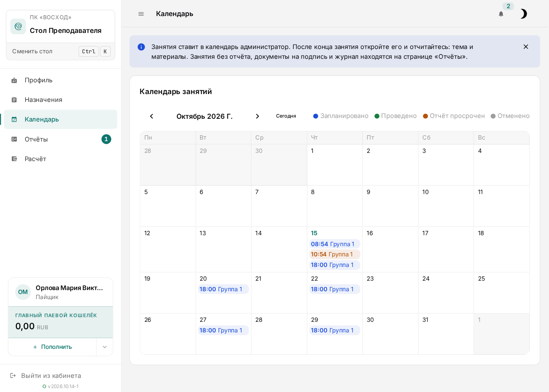Dismiss the info banner
The width and height of the screenshot is (549, 392).
[x=526, y=47]
